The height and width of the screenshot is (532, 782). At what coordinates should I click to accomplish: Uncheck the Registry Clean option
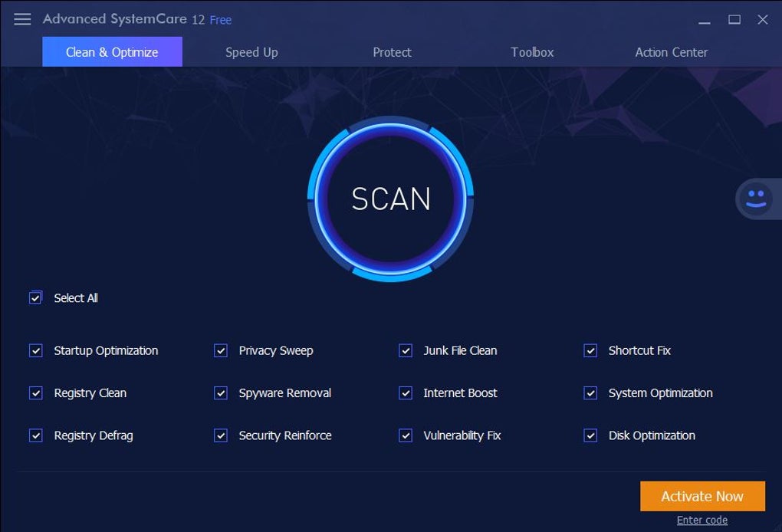pyautogui.click(x=36, y=393)
